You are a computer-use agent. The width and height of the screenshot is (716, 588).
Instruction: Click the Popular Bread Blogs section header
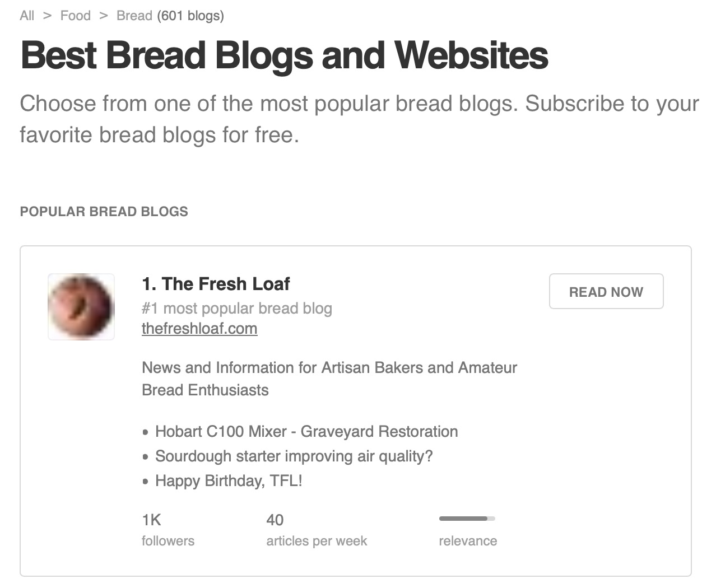104,212
